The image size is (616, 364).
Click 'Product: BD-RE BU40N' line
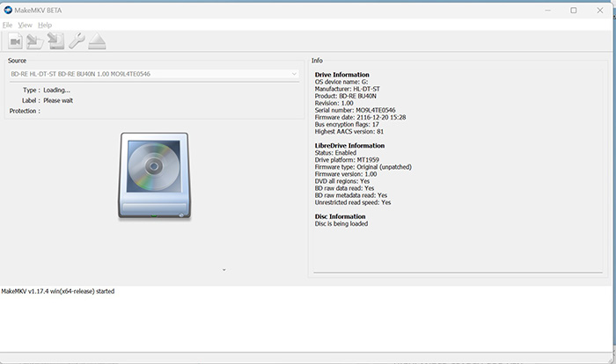click(345, 96)
